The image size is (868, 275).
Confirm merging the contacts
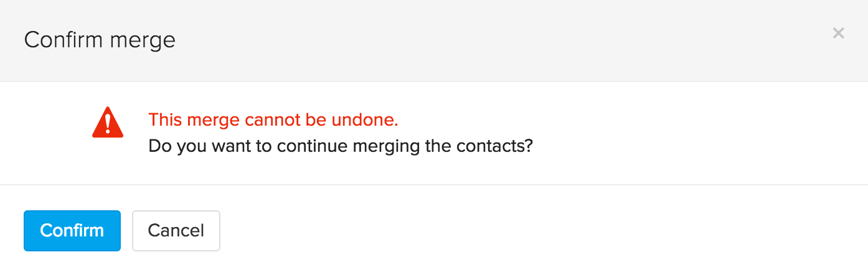point(72,231)
